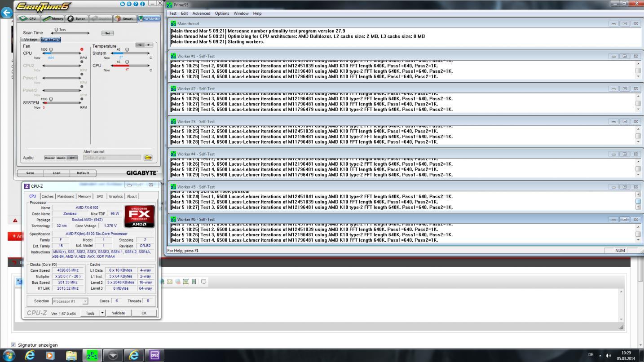
Task: Click the Worker #3 Self-Test window icon
Action: 173,121
